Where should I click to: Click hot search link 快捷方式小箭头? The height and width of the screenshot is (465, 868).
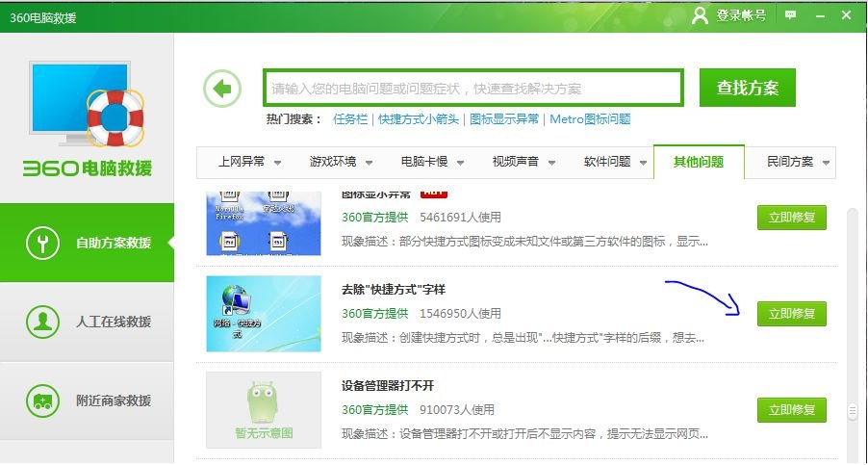419,119
